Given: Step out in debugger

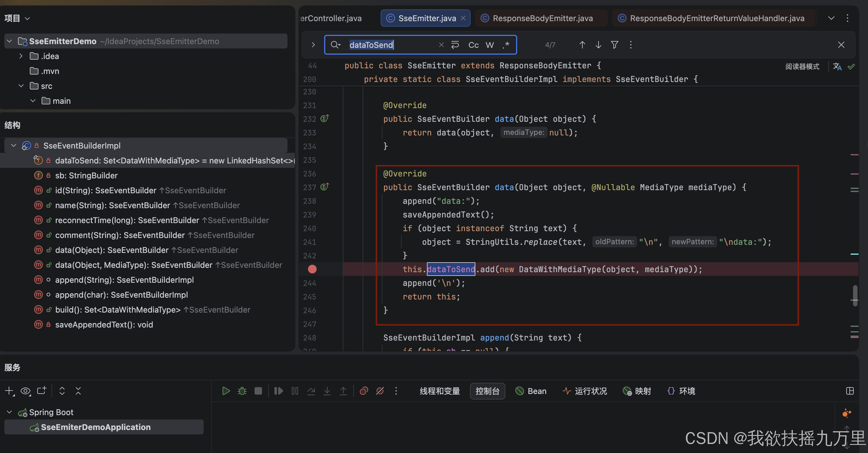Looking at the screenshot, I should (343, 391).
